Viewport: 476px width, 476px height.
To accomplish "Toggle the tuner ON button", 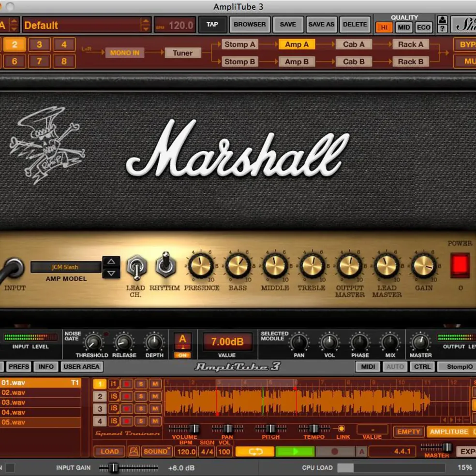I will [182, 355].
